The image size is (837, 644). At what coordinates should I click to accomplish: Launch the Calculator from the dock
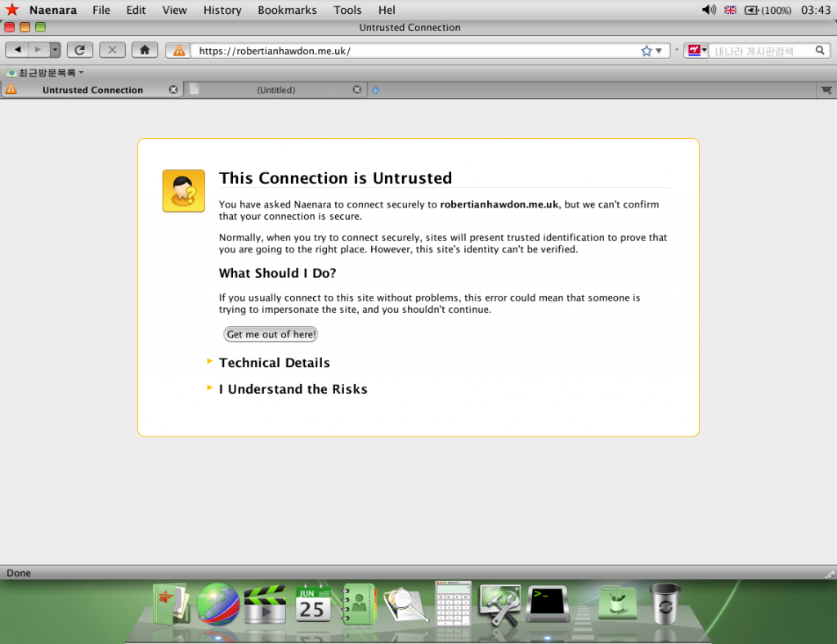[x=453, y=605]
